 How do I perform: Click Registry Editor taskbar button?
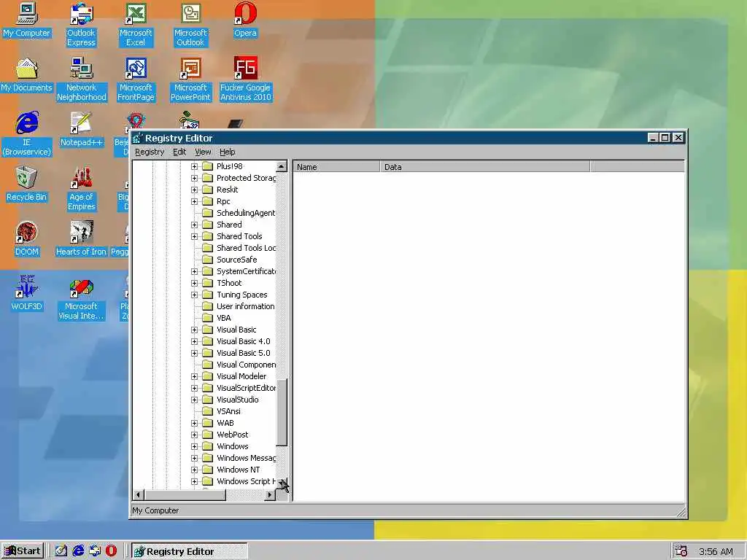click(x=189, y=551)
